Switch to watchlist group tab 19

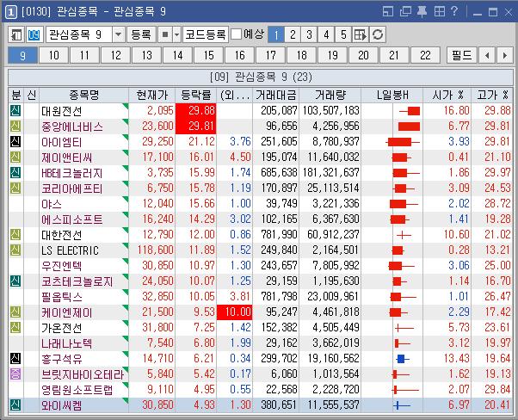pyautogui.click(x=332, y=55)
